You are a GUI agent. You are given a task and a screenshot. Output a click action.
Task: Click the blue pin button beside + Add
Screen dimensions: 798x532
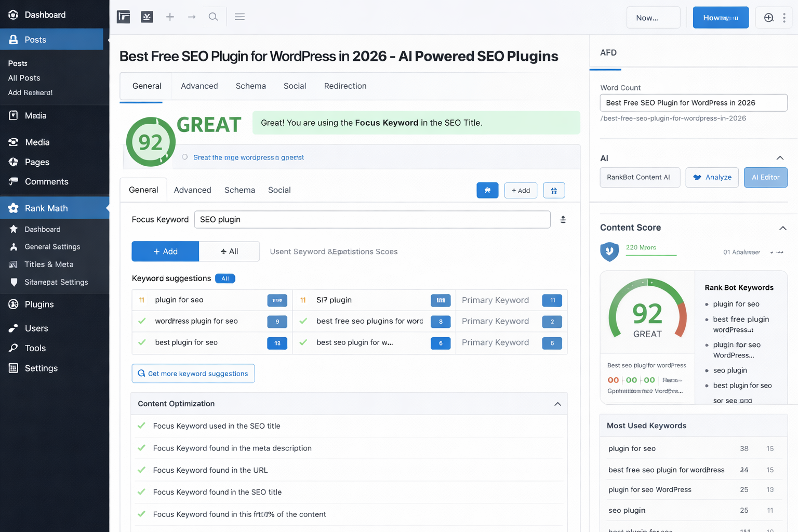(487, 190)
